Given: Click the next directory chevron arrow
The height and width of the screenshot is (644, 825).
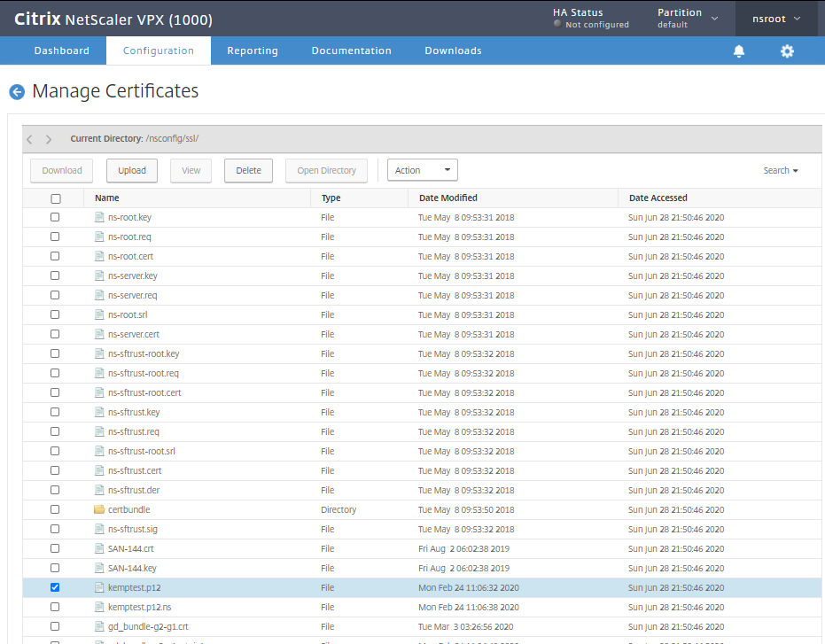Looking at the screenshot, I should 49,139.
